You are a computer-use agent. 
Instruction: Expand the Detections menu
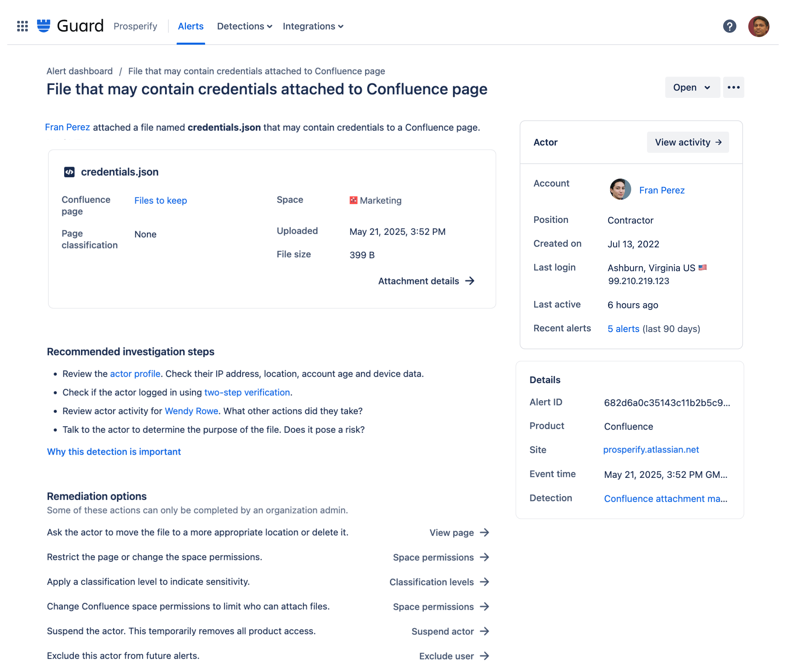(244, 26)
